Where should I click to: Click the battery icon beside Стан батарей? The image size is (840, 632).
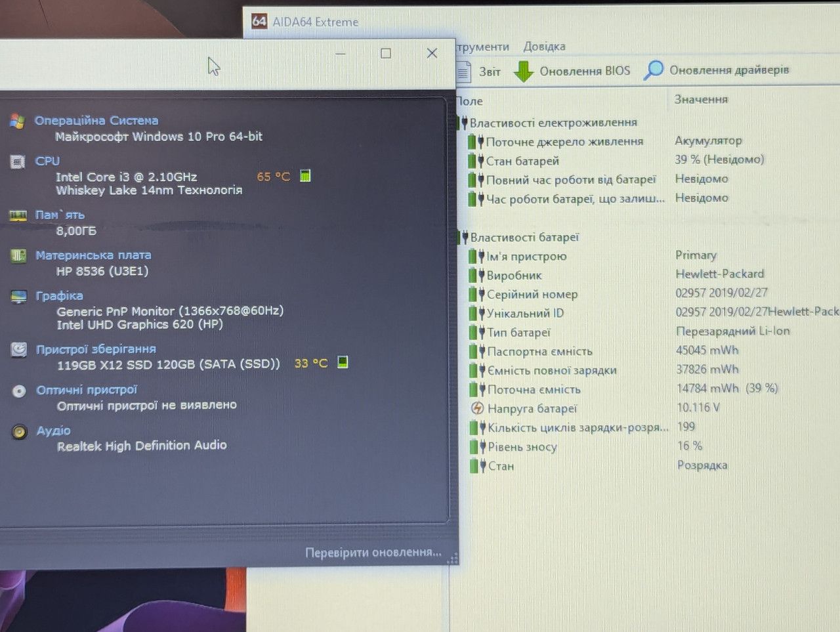pos(476,161)
